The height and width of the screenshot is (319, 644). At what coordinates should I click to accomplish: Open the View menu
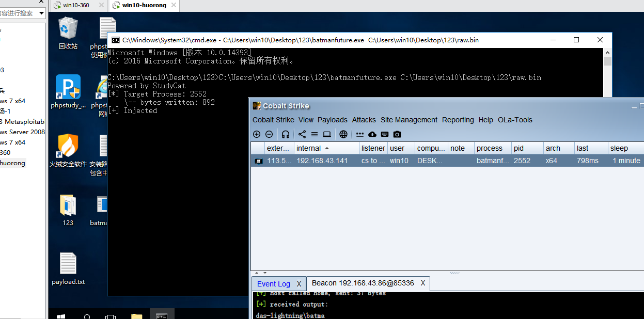pos(306,120)
